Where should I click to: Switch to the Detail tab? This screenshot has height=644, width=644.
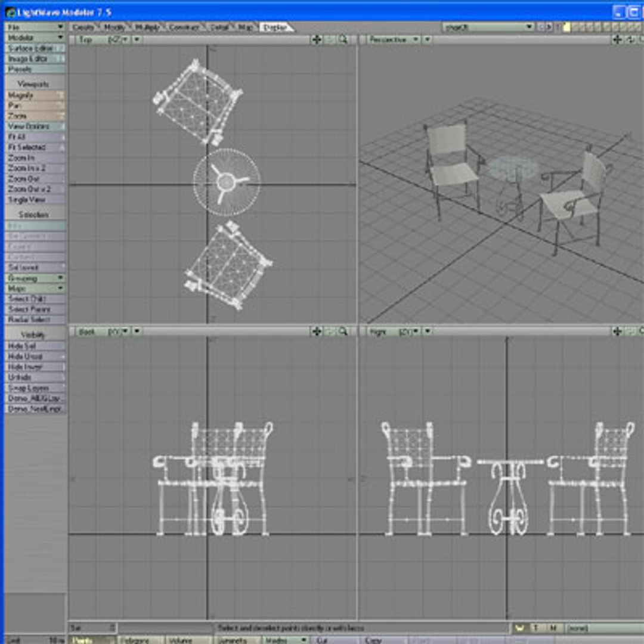(x=219, y=27)
